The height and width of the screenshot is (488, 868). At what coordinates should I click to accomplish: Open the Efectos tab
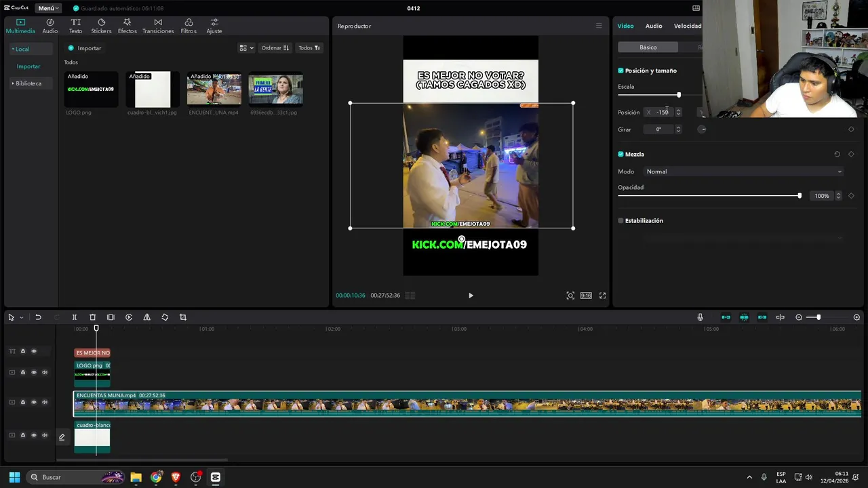point(127,26)
